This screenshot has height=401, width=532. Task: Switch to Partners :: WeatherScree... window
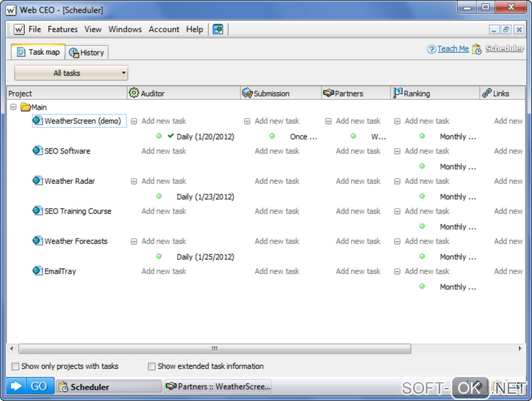[x=218, y=387]
